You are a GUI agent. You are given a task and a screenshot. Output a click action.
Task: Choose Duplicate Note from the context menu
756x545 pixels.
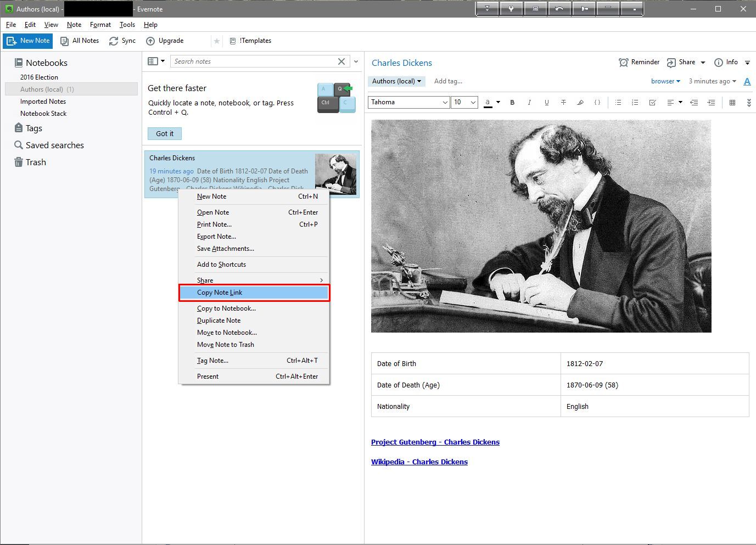[254, 321]
